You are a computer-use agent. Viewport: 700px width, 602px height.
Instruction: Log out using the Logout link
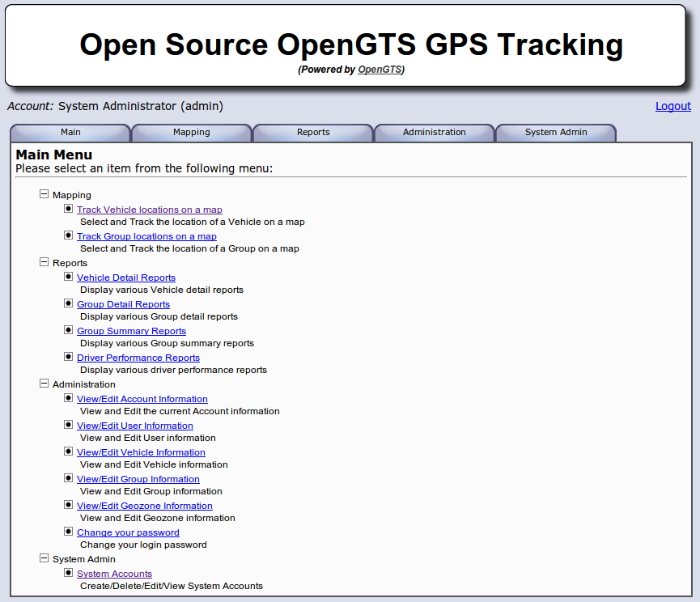(672, 106)
